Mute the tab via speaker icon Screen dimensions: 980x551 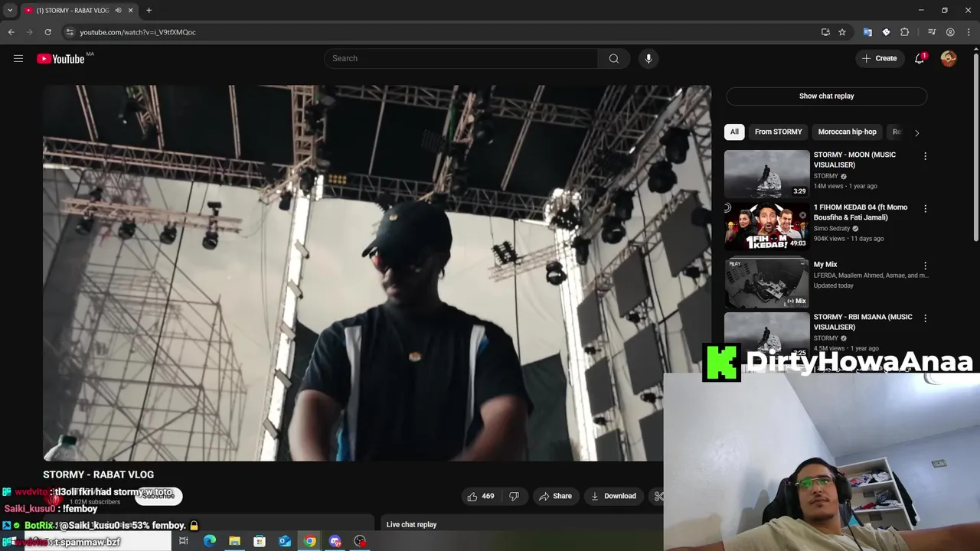[118, 10]
